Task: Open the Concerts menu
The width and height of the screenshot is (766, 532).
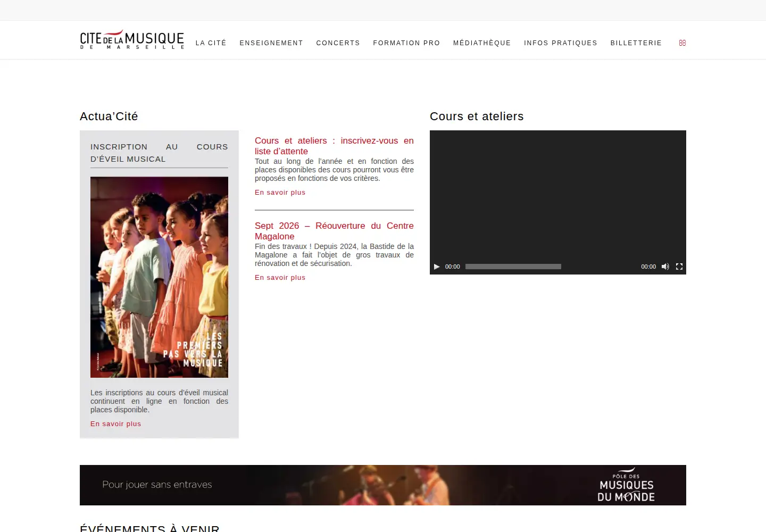Action: pos(338,43)
